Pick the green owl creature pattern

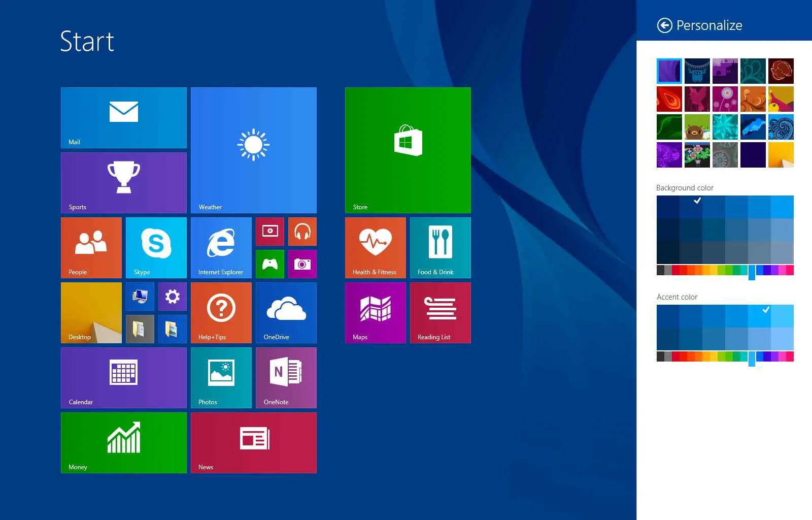[697, 127]
